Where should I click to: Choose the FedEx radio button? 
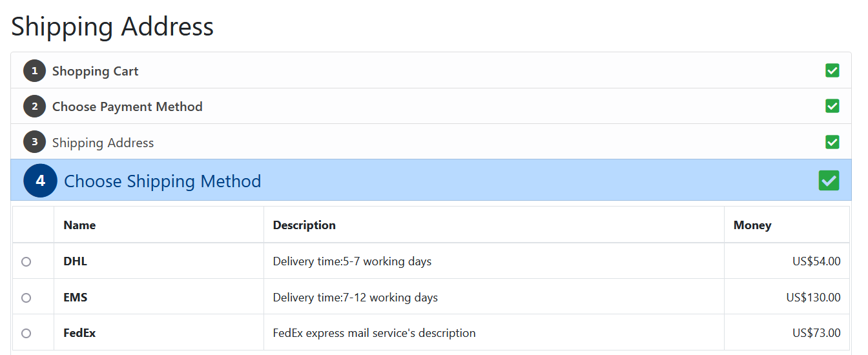click(26, 333)
